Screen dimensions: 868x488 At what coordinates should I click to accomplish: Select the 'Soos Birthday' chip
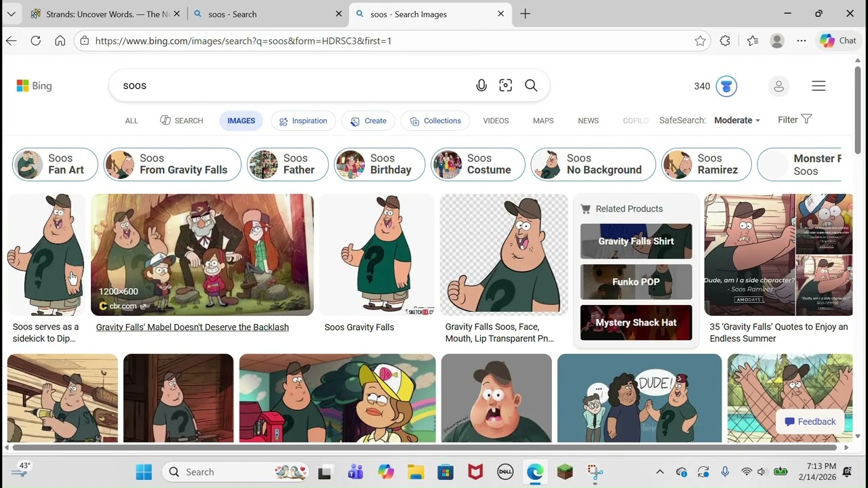click(x=380, y=164)
